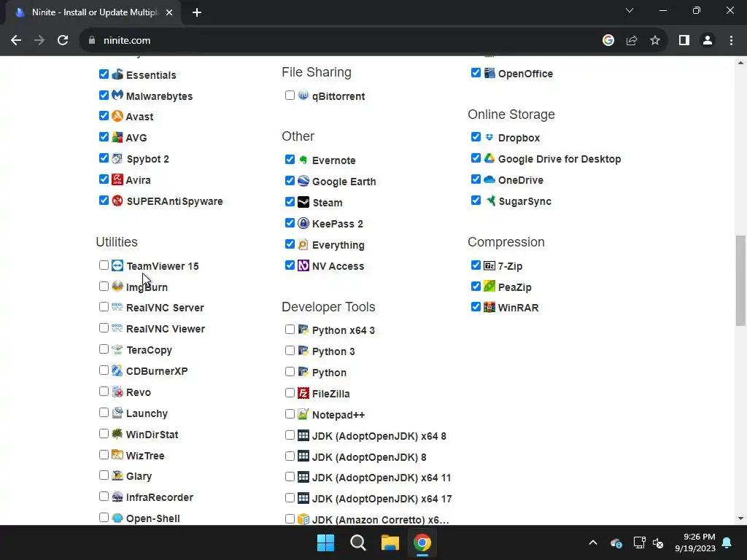Click the AVG logo icon
This screenshot has height=560, width=747.
point(117,137)
